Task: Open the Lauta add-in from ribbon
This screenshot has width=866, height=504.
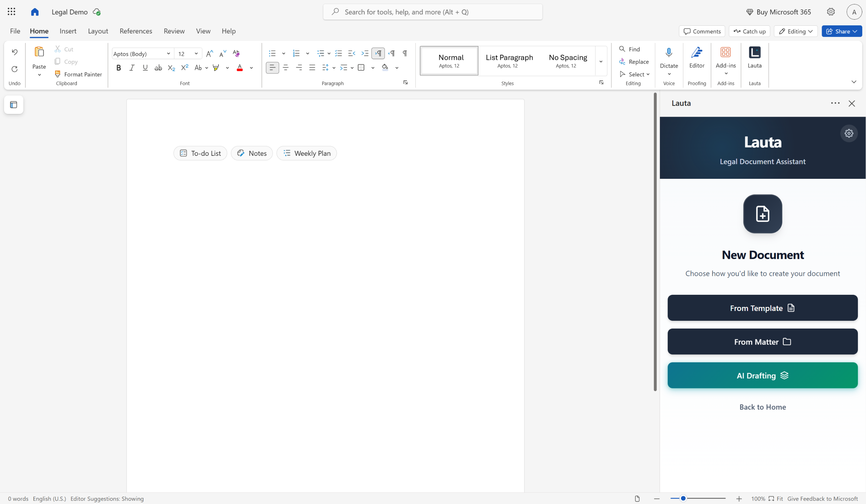Action: 754,57
